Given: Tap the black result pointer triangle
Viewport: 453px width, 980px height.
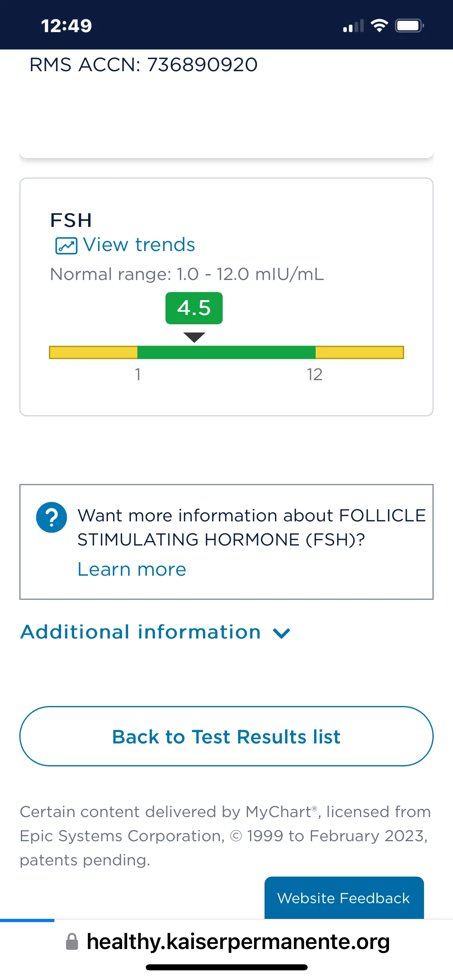Looking at the screenshot, I should (194, 337).
